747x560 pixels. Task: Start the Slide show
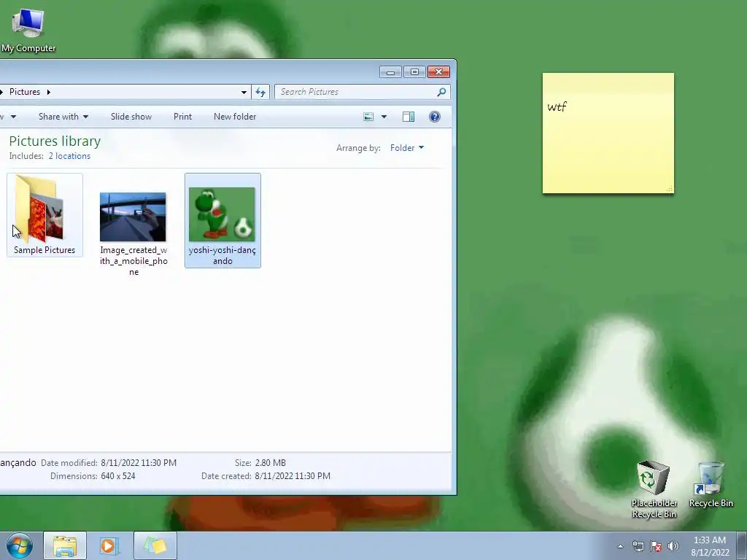click(x=131, y=117)
